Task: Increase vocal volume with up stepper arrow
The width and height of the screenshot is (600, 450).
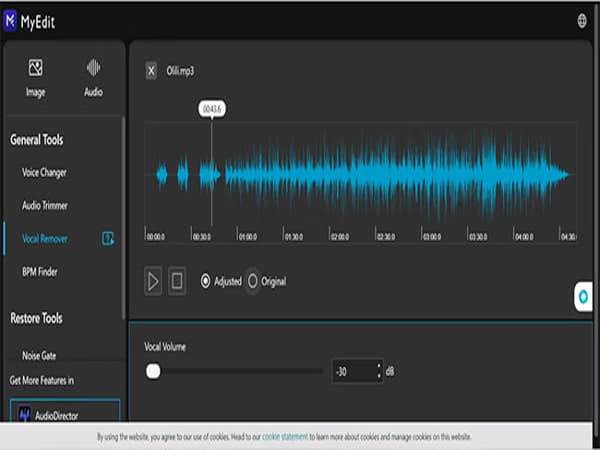Action: pos(379,366)
